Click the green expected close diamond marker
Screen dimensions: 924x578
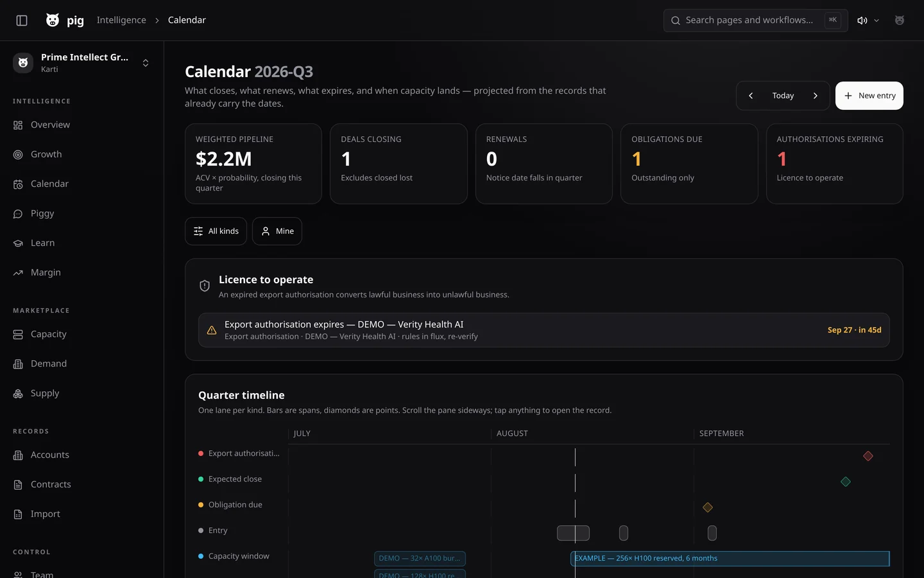(846, 482)
